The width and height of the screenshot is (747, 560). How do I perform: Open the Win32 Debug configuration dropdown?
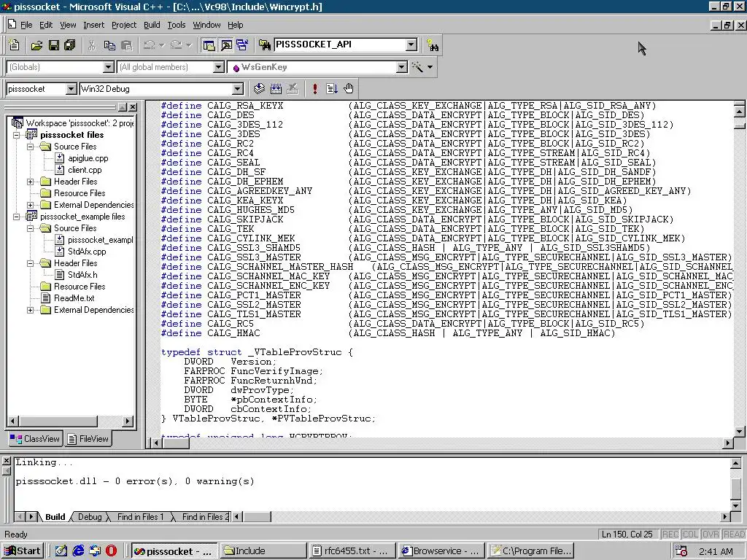pos(237,89)
